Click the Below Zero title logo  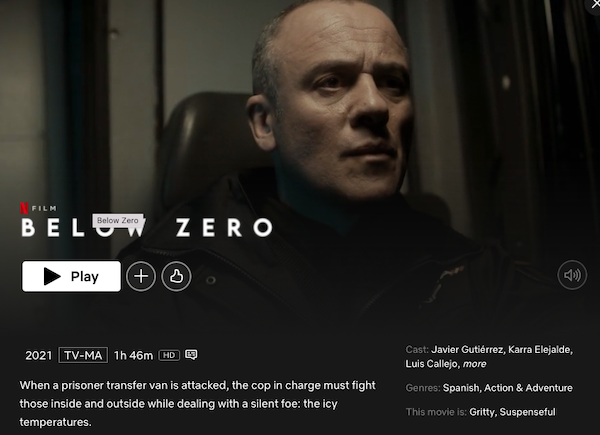(147, 228)
